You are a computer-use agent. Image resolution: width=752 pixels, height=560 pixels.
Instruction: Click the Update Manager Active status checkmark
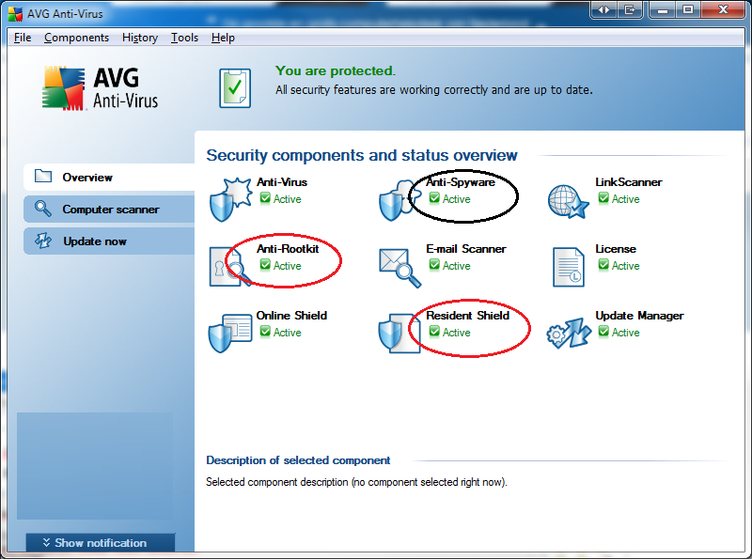pyautogui.click(x=603, y=332)
